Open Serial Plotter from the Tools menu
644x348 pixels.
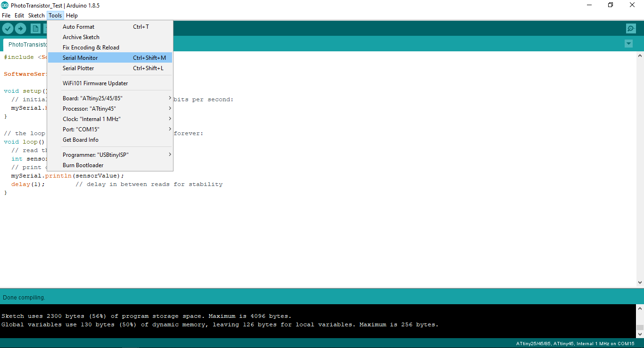click(x=110, y=68)
